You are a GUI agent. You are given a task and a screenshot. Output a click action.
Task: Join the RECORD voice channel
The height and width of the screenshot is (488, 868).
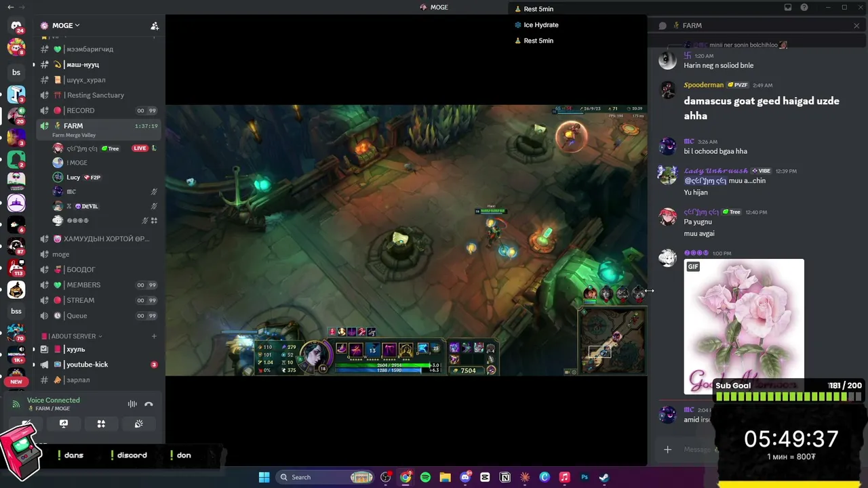click(100, 110)
